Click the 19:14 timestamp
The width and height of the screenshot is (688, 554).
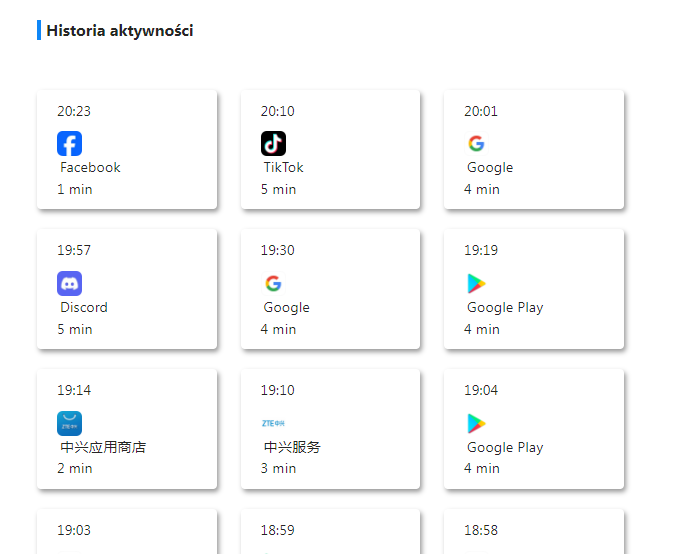pyautogui.click(x=74, y=390)
